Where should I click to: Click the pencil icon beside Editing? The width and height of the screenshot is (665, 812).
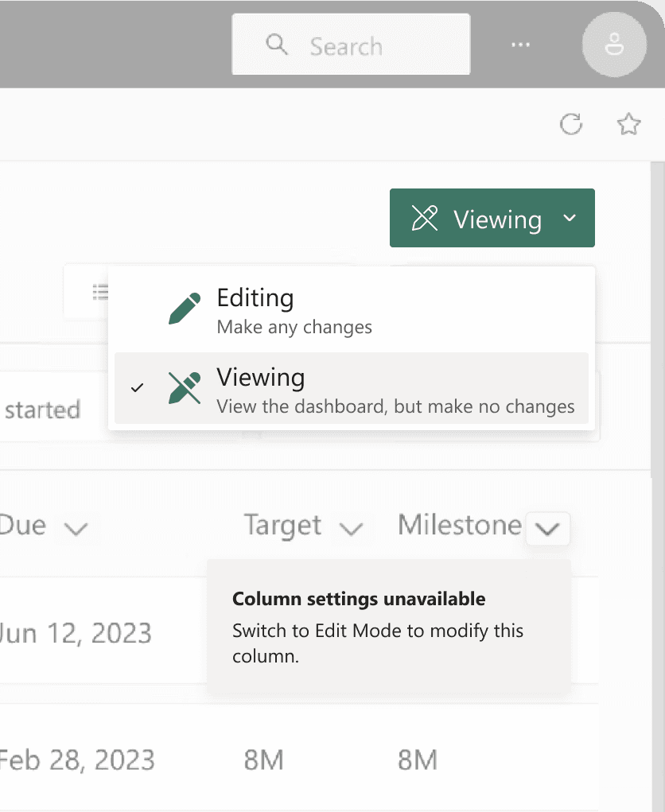coord(185,309)
